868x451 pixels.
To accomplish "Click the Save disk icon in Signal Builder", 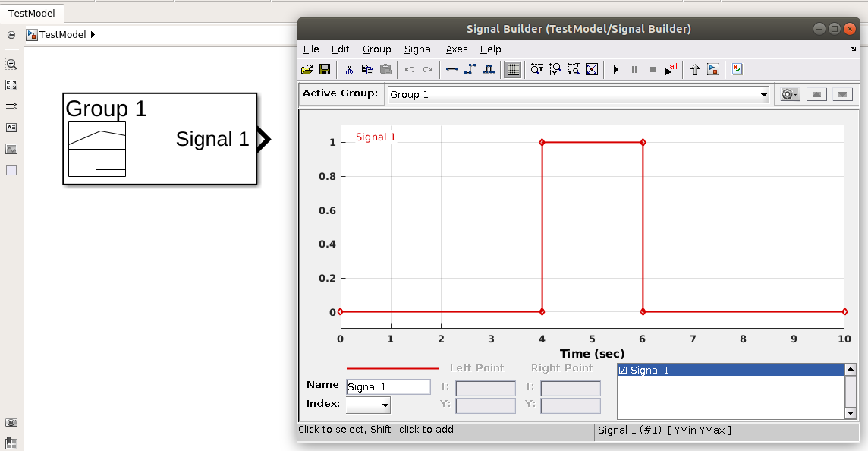I will 325,69.
